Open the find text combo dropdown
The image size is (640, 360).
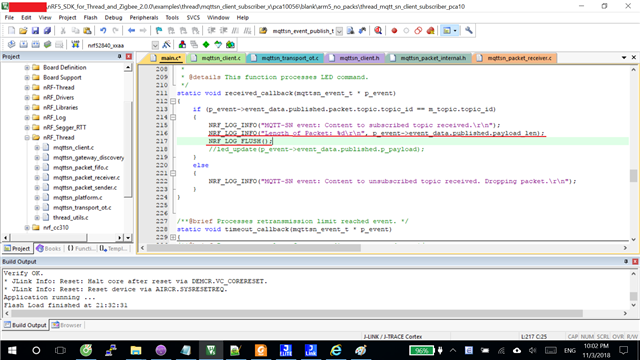click(x=339, y=31)
